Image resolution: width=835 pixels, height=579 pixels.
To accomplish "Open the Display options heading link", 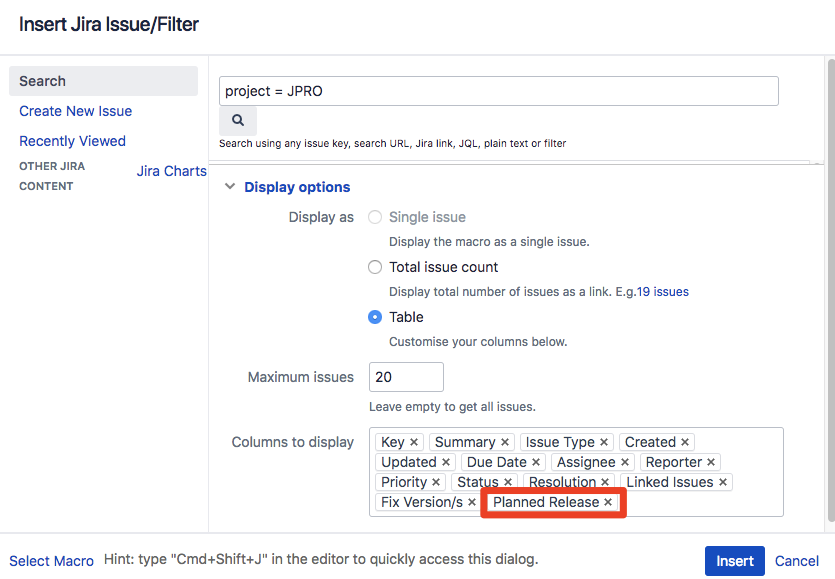I will point(297,187).
